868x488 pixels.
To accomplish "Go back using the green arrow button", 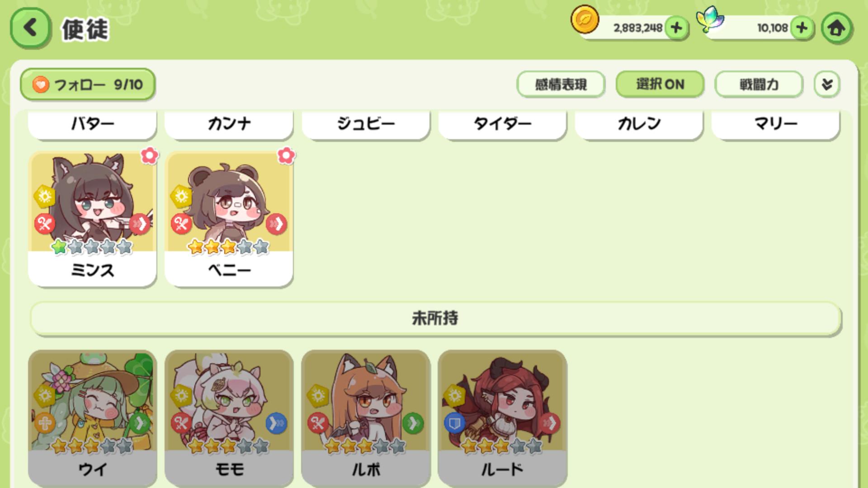I will click(30, 28).
